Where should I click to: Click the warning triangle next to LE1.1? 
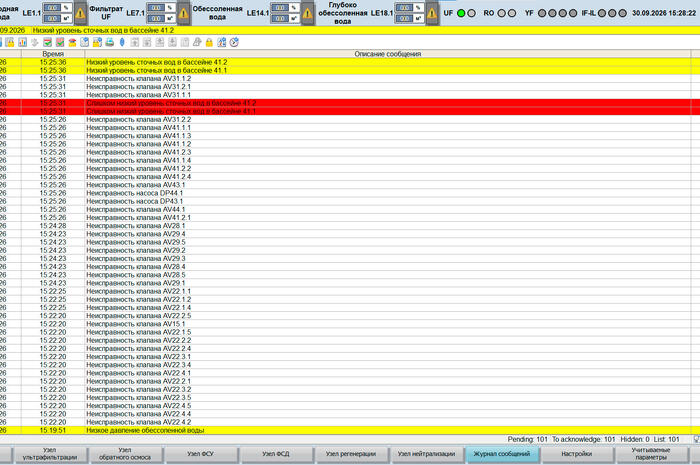point(80,13)
